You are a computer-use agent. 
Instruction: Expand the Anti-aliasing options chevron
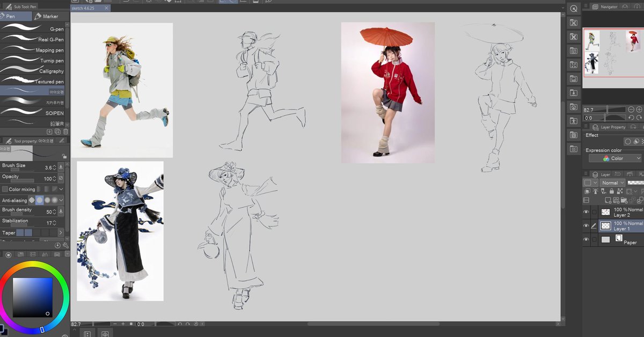61,200
